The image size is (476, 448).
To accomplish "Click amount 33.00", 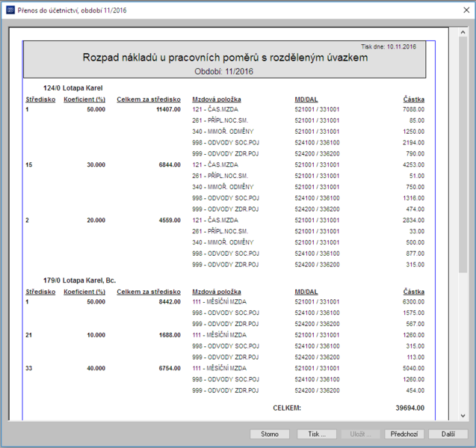I will coord(417,231).
